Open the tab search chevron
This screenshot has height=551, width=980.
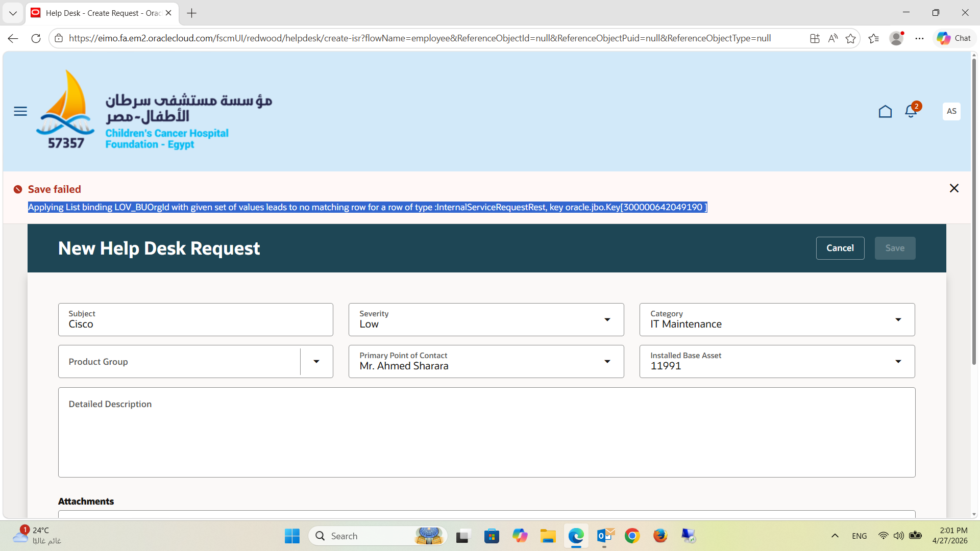13,13
